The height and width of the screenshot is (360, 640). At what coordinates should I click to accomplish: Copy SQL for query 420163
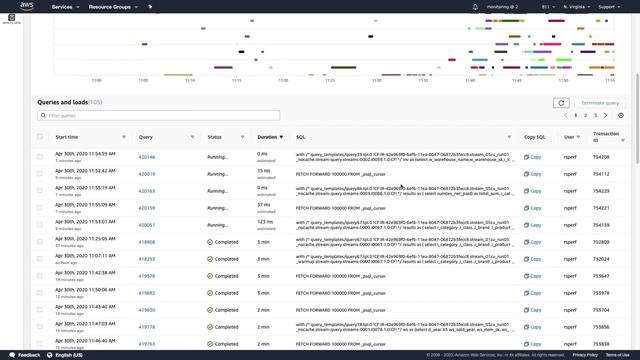(533, 191)
